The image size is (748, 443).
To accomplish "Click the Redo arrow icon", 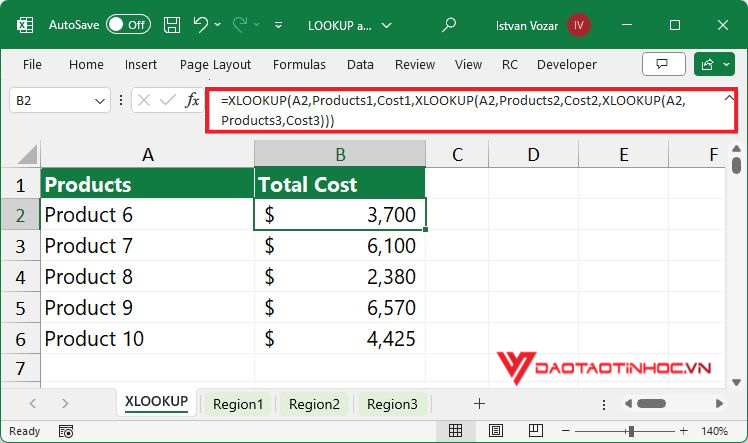I will point(240,24).
